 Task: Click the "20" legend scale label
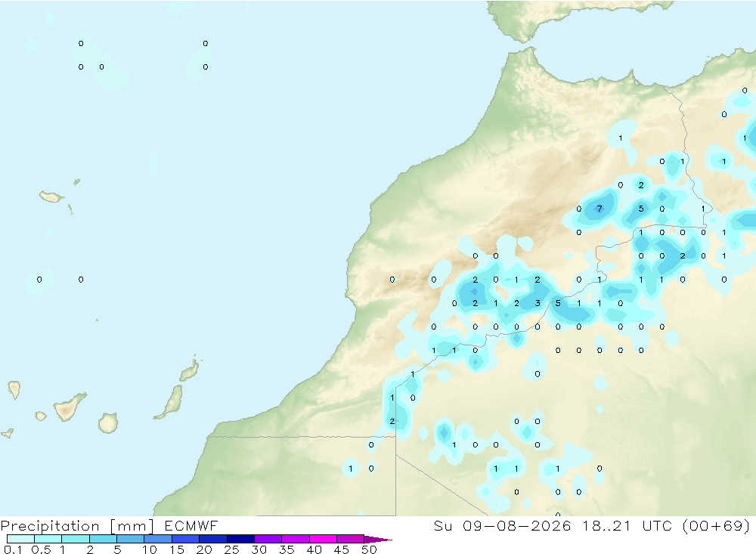pos(204,549)
